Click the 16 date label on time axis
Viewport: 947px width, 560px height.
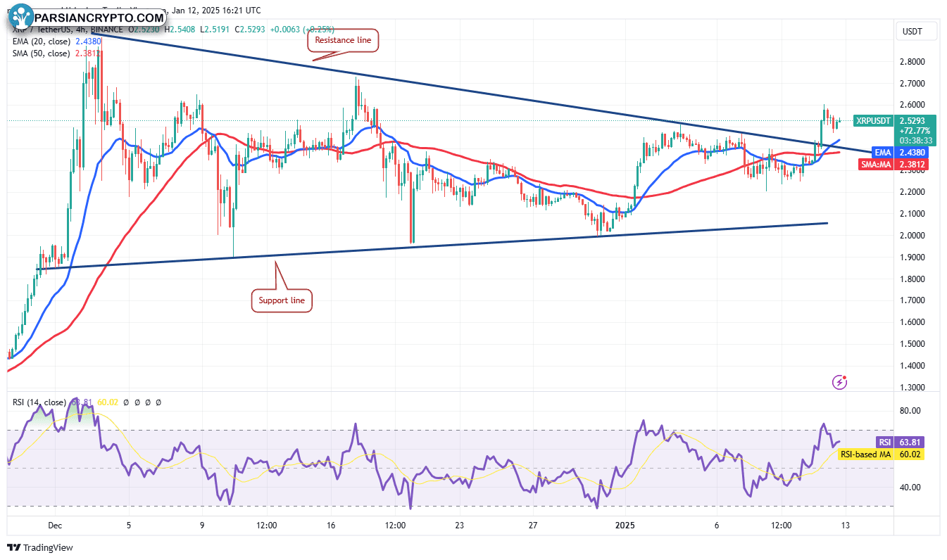click(331, 526)
